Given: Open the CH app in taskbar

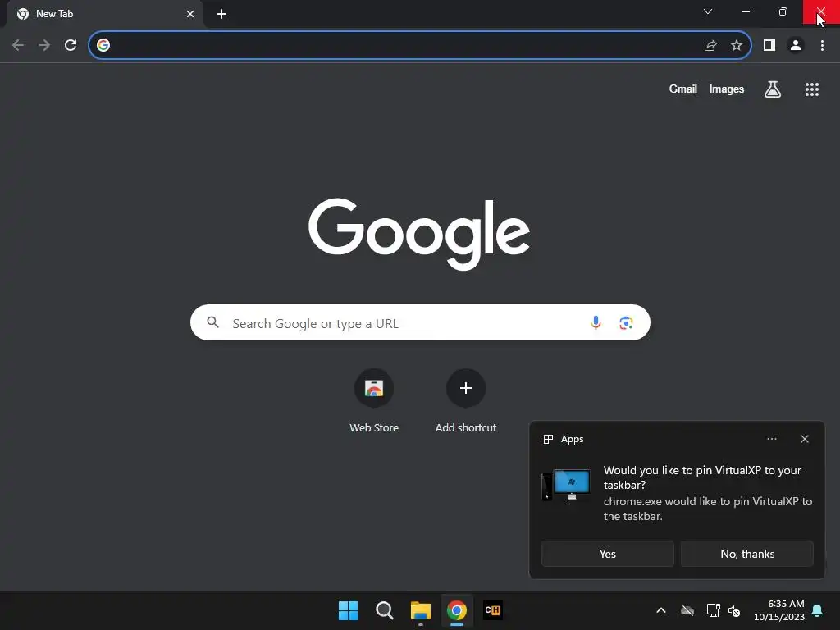Looking at the screenshot, I should (492, 610).
